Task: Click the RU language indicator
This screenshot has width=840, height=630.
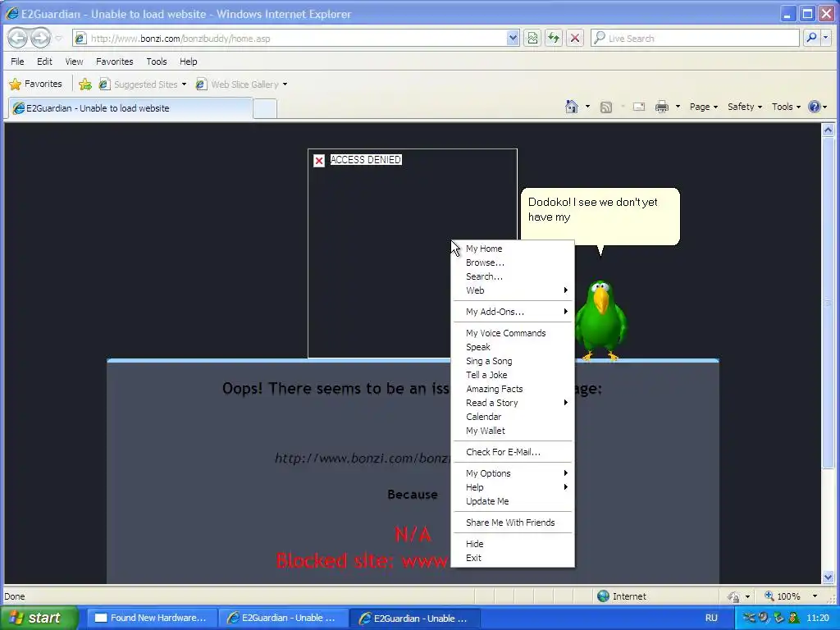Action: [711, 618]
